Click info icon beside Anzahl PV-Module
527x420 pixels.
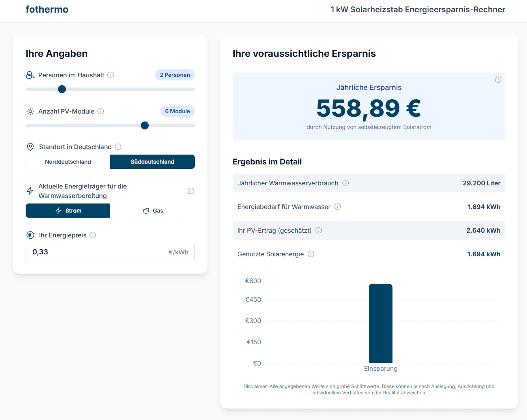[x=101, y=111]
